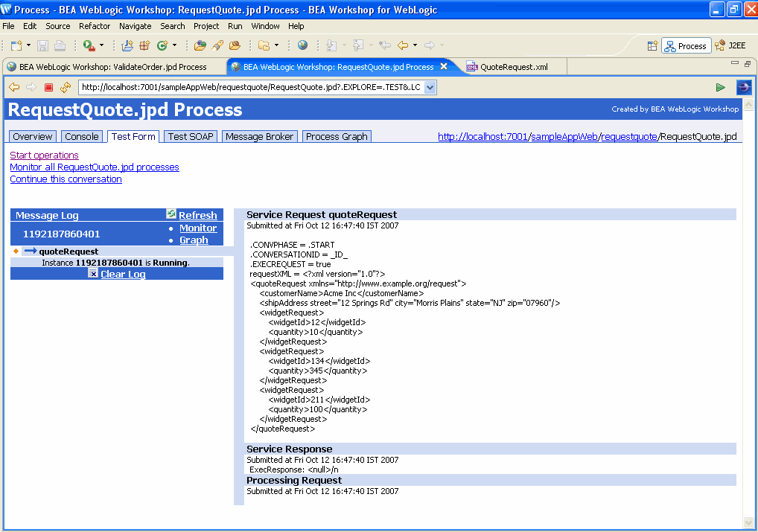Click the folders toolbar icon
This screenshot has height=532, width=758.
click(264, 45)
